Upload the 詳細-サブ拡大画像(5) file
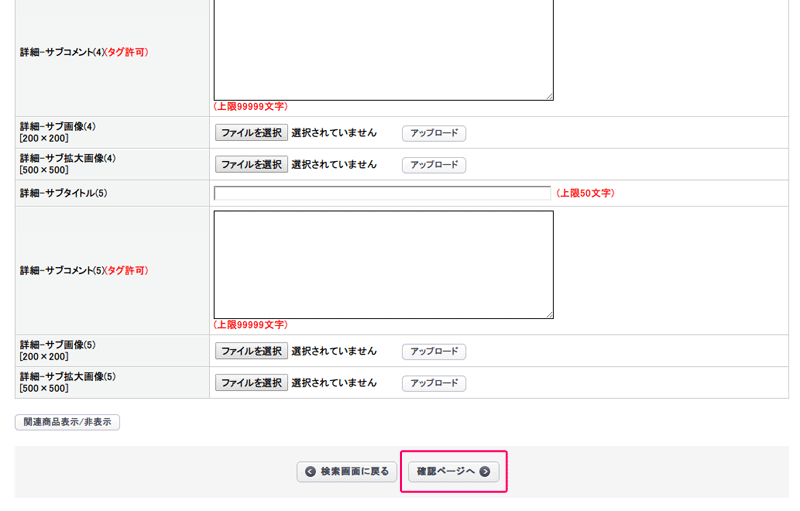This screenshot has width=800, height=511. pyautogui.click(x=434, y=383)
